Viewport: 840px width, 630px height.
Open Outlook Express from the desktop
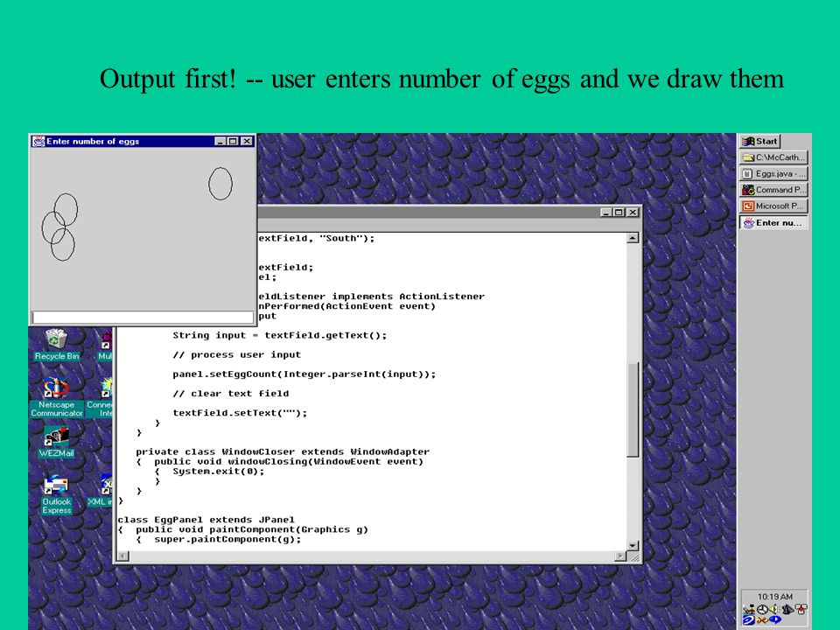[56, 494]
